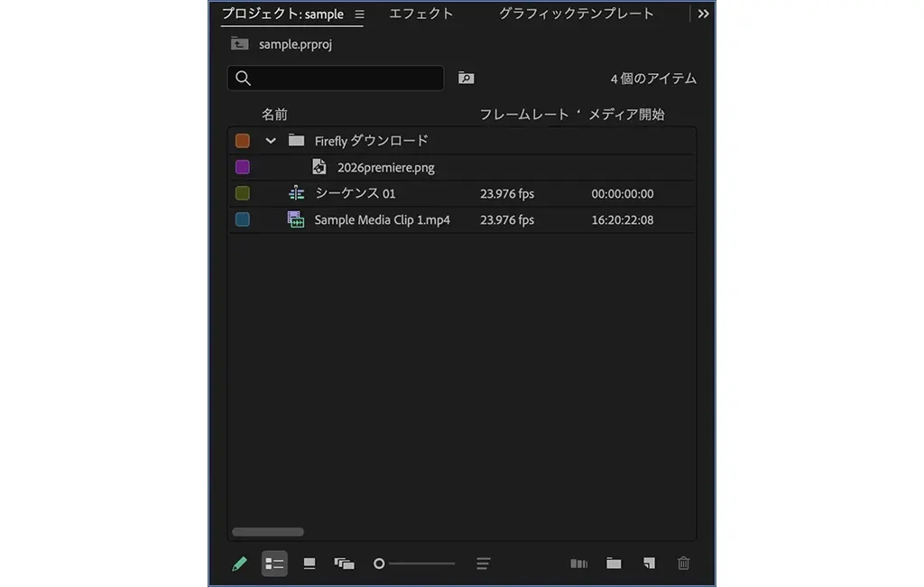The image size is (924, 587).
Task: Sort by the 名前 column header
Action: point(274,115)
